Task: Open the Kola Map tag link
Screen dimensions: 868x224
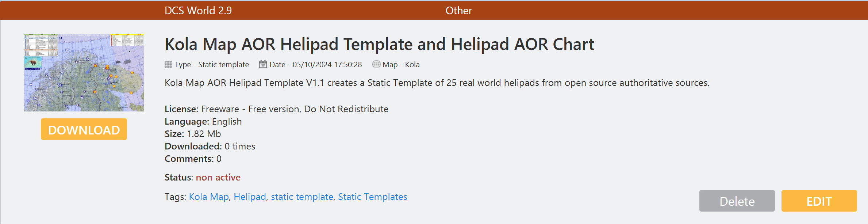Action: tap(209, 197)
